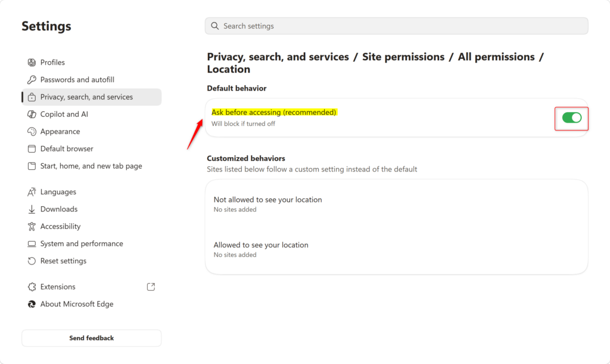
Task: Click the Appearance palette icon
Action: (x=32, y=132)
